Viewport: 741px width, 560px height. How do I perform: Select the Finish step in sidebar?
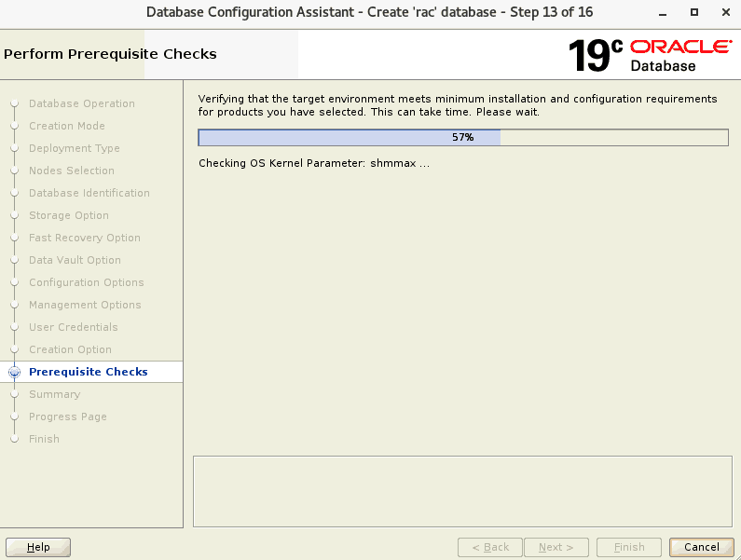(x=44, y=439)
